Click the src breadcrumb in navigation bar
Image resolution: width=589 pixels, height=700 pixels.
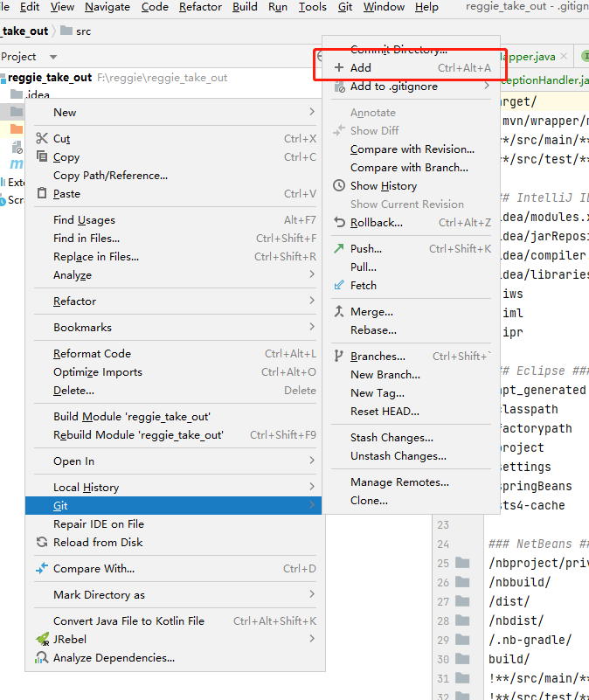point(83,31)
